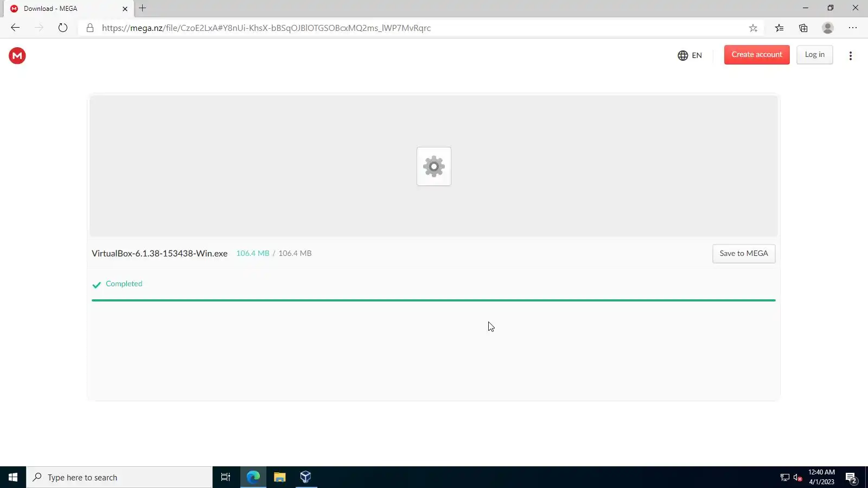This screenshot has width=868, height=488.
Task: Click the muted volume tray icon
Action: pyautogui.click(x=797, y=478)
